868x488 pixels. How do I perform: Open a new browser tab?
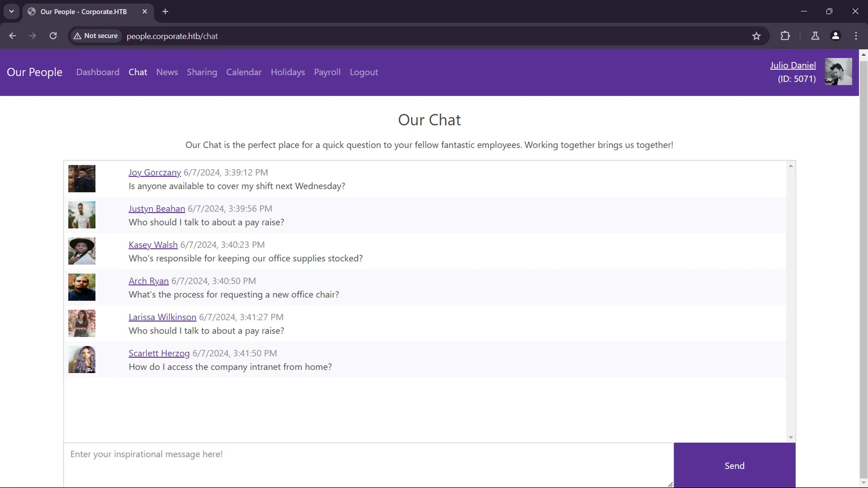click(x=165, y=11)
